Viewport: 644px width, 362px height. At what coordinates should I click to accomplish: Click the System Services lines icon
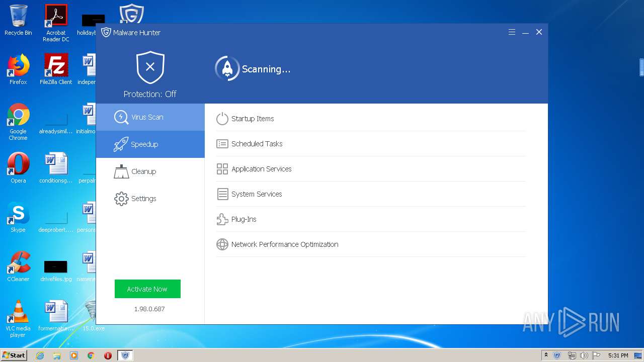[222, 194]
